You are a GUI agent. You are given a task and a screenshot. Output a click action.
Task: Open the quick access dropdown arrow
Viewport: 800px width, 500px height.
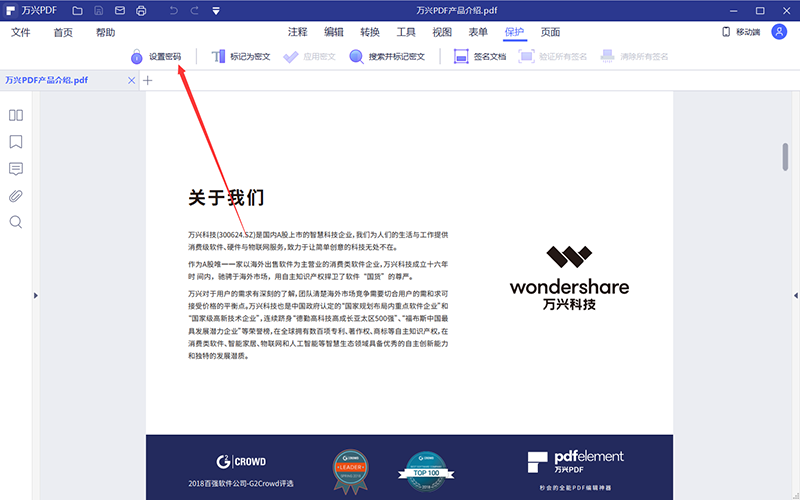(x=216, y=11)
